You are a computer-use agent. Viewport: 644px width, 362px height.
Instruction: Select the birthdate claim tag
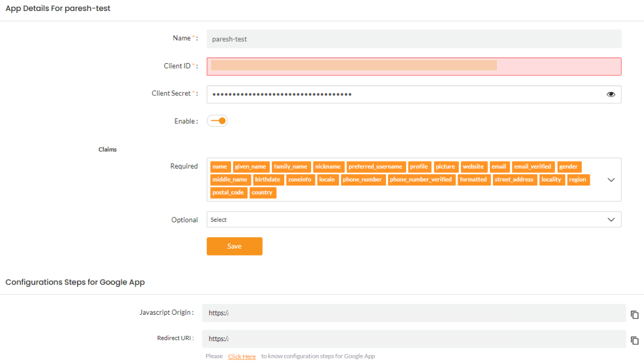point(268,180)
